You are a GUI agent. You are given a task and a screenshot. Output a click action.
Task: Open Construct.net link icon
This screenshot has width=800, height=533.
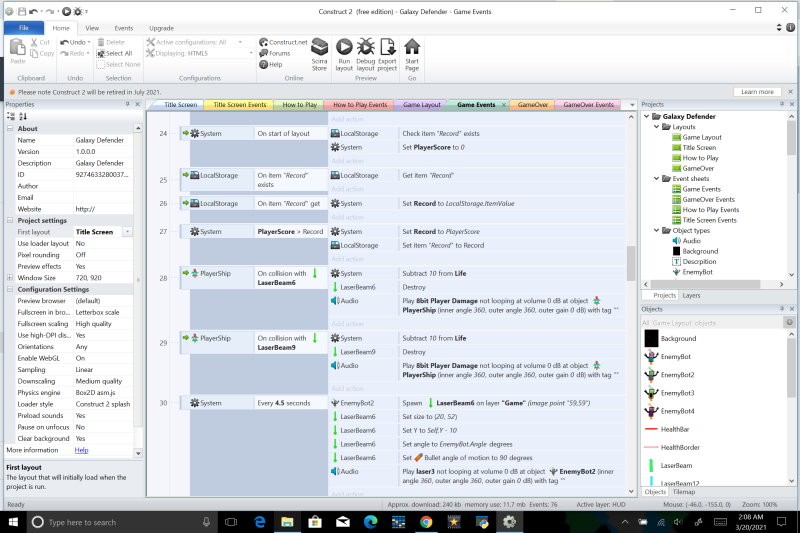click(263, 42)
